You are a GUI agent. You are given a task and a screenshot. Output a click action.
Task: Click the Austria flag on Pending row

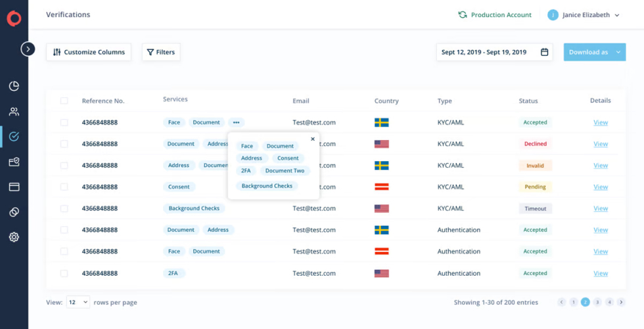pos(382,187)
